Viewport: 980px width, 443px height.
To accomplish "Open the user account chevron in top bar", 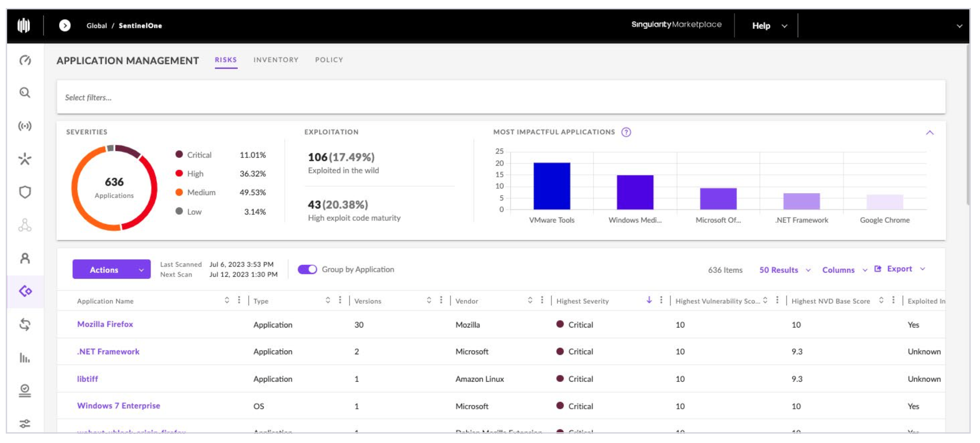I will (x=959, y=26).
